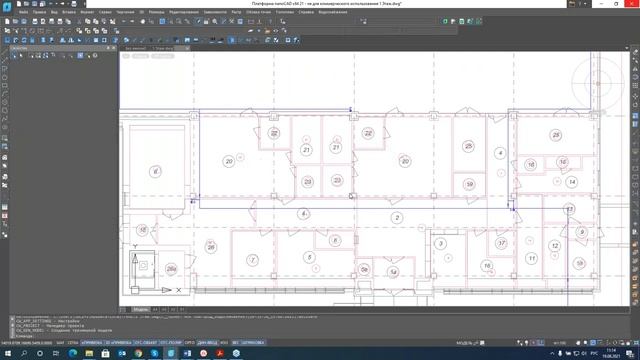Image resolution: width=640 pixels, height=360 pixels.
Task: Toggle СЕТКА grid display in status bar
Action: coord(73,343)
